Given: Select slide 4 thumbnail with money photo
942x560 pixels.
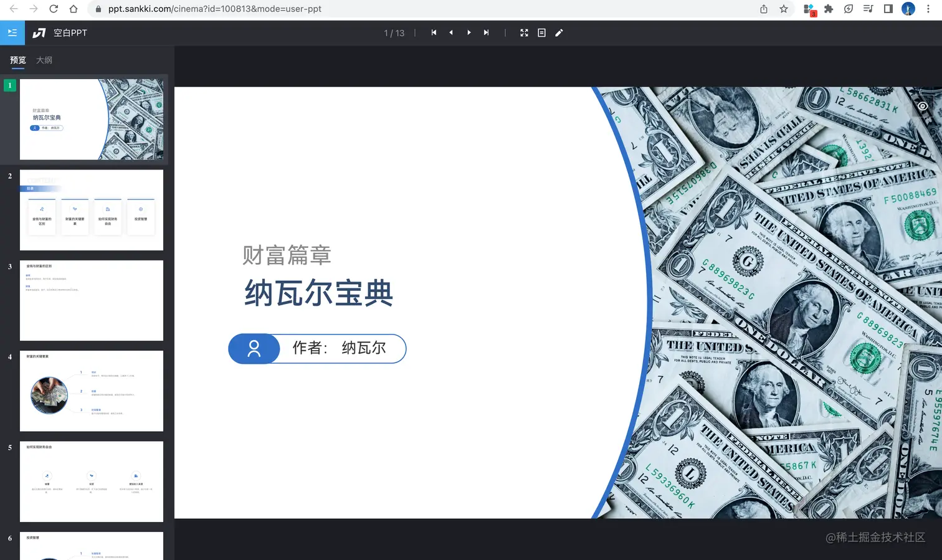Looking at the screenshot, I should tap(92, 391).
